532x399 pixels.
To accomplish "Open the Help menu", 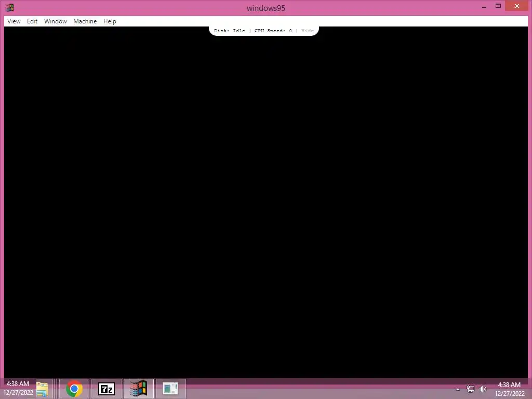I will pos(110,21).
